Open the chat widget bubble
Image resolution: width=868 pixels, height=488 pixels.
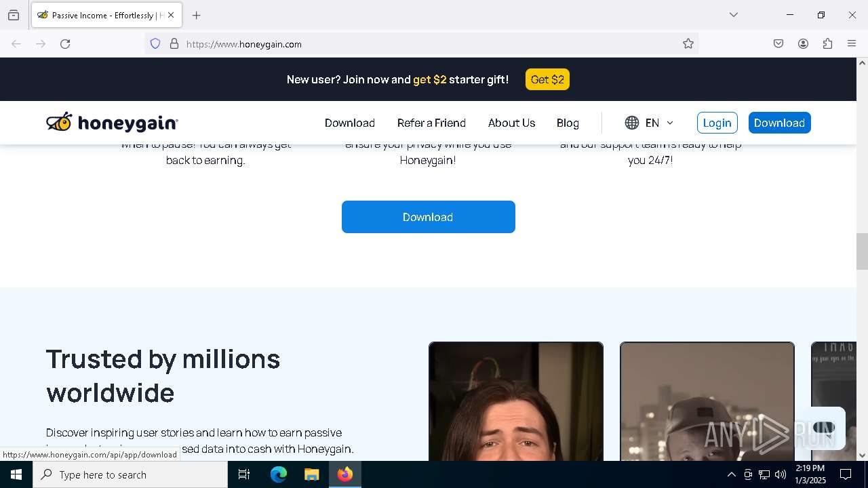[x=823, y=428]
